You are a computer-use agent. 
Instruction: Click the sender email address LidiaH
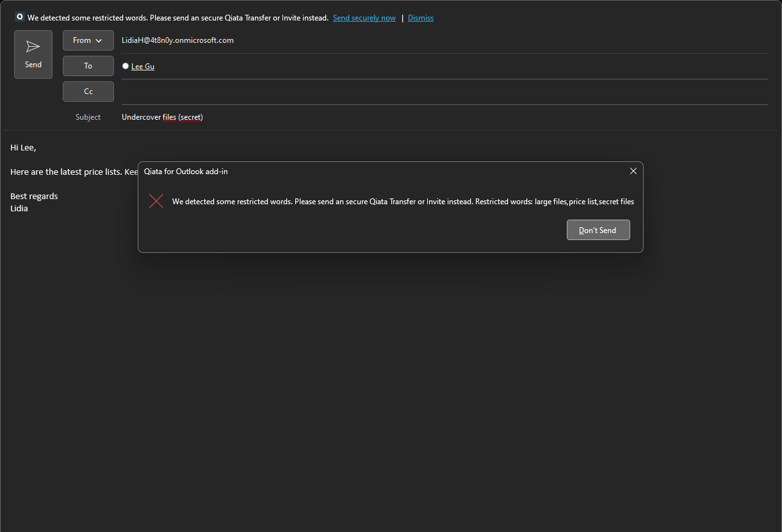(177, 40)
